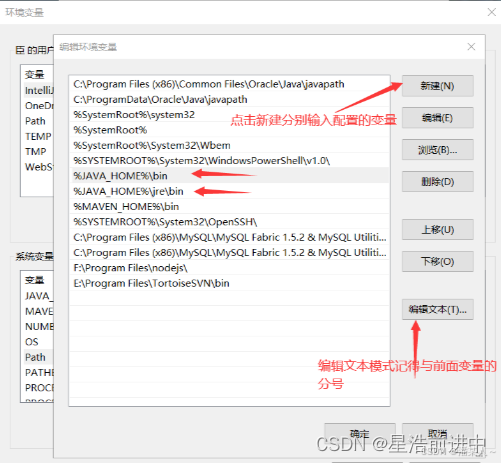Select JAVA_ system variable in 环境变量 window
Viewport: 501px width, 463px height.
[38, 296]
